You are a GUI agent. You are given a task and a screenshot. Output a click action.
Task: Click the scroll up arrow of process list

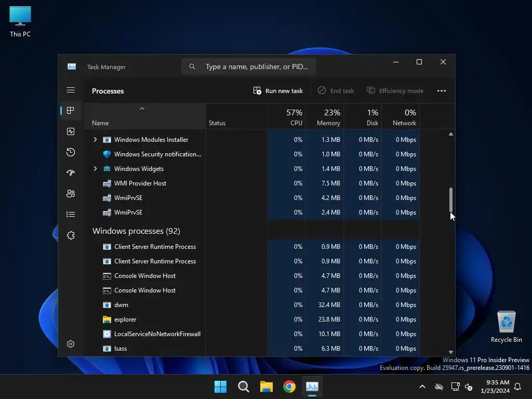451,135
